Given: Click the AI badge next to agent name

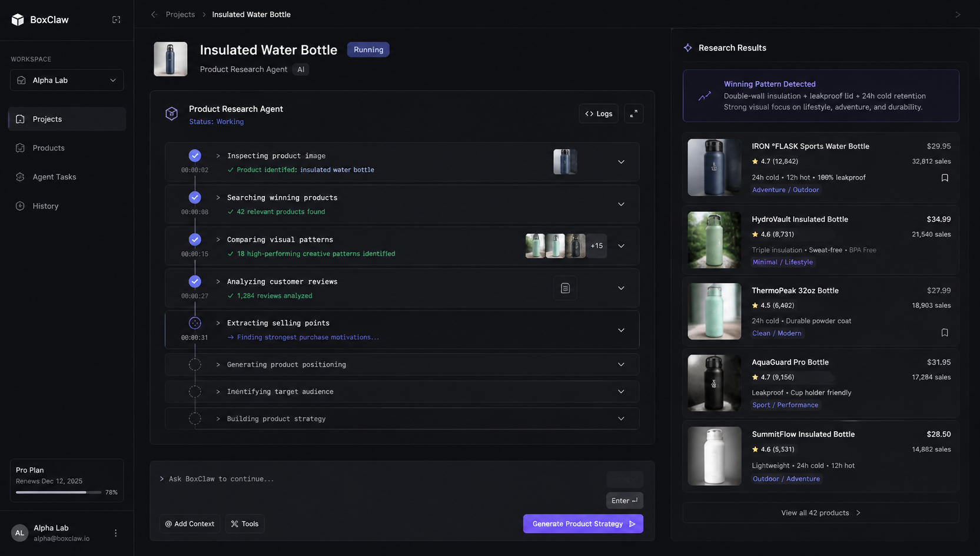Looking at the screenshot, I should click(x=301, y=69).
